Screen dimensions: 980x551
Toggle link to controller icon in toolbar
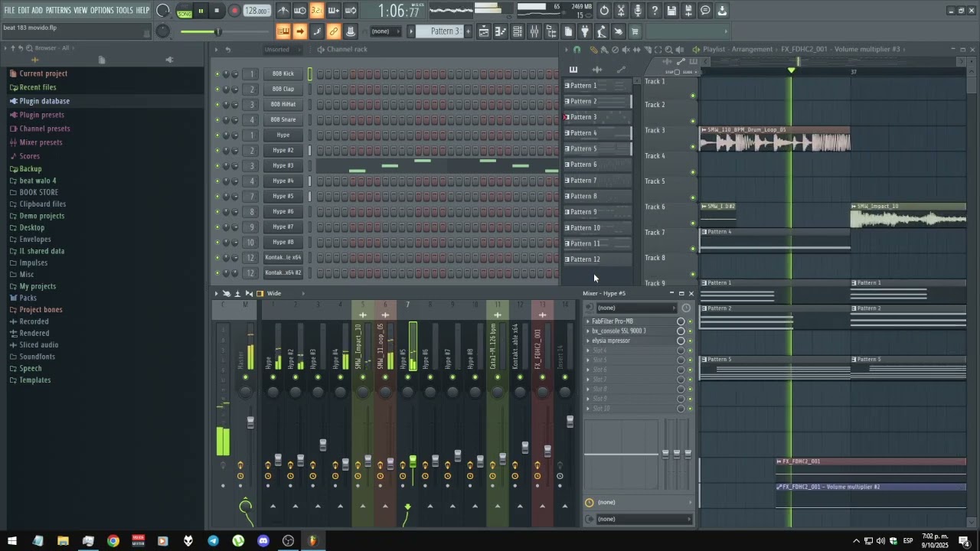coord(334,31)
